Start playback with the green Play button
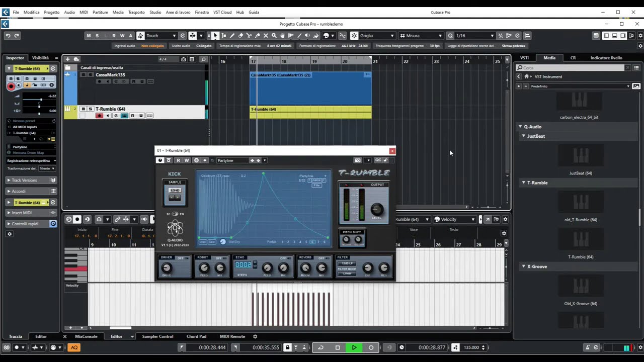Image resolution: width=644 pixels, height=362 pixels. (x=354, y=347)
